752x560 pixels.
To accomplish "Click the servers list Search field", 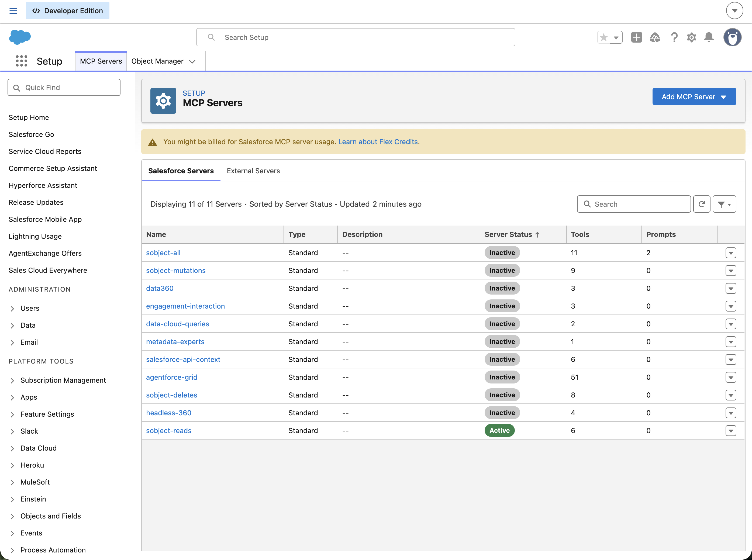I will pyautogui.click(x=634, y=204).
